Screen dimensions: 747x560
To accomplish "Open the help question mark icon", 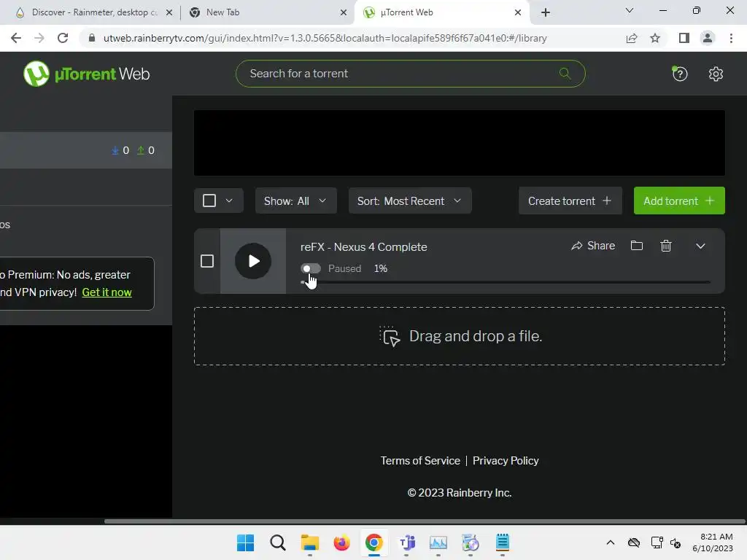I will (679, 74).
